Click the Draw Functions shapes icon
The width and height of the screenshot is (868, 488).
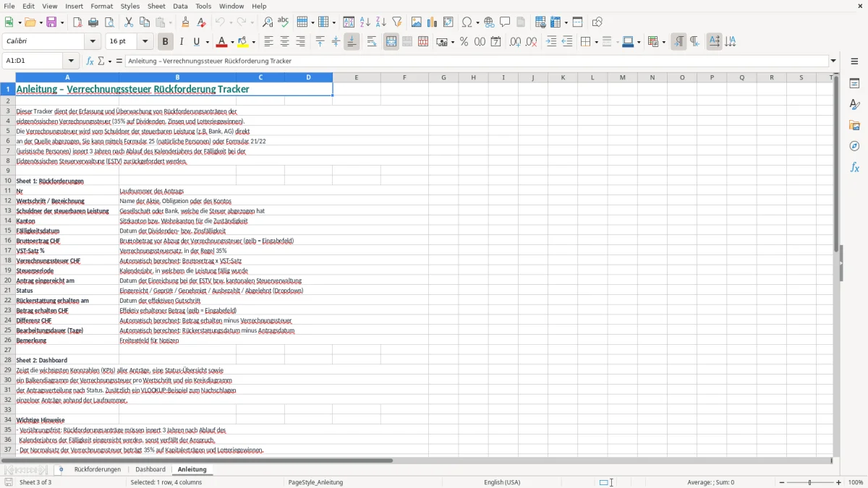click(x=597, y=22)
